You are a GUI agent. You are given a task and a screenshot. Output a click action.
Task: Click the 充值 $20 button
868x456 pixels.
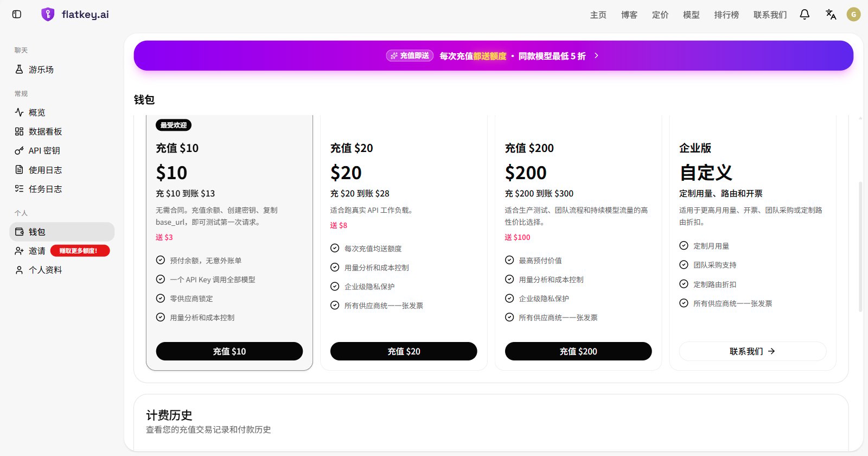[404, 351]
